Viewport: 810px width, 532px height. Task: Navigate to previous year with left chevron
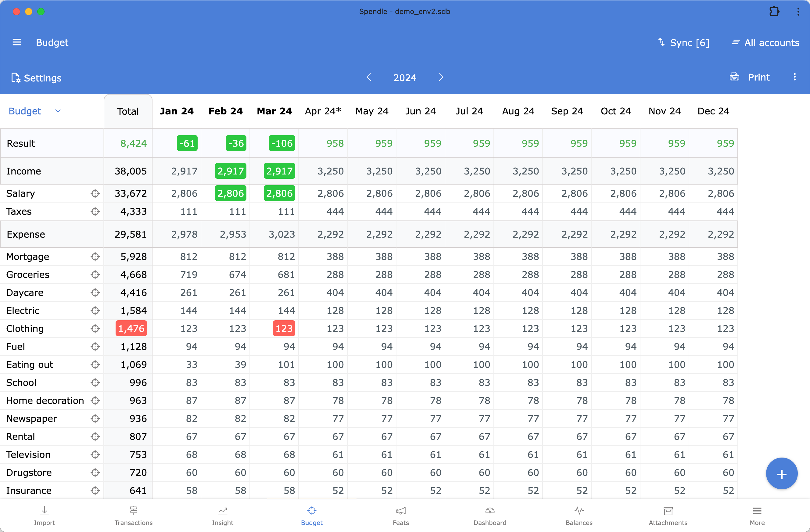point(370,77)
